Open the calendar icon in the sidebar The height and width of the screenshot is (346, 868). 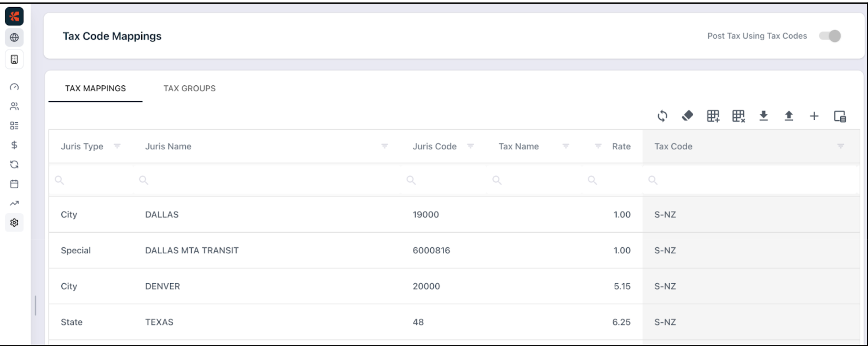pyautogui.click(x=14, y=184)
